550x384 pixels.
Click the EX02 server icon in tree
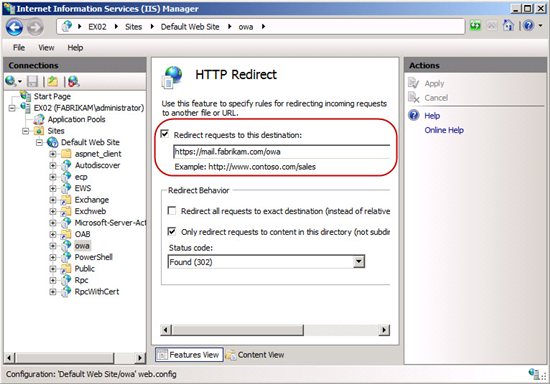click(x=25, y=107)
